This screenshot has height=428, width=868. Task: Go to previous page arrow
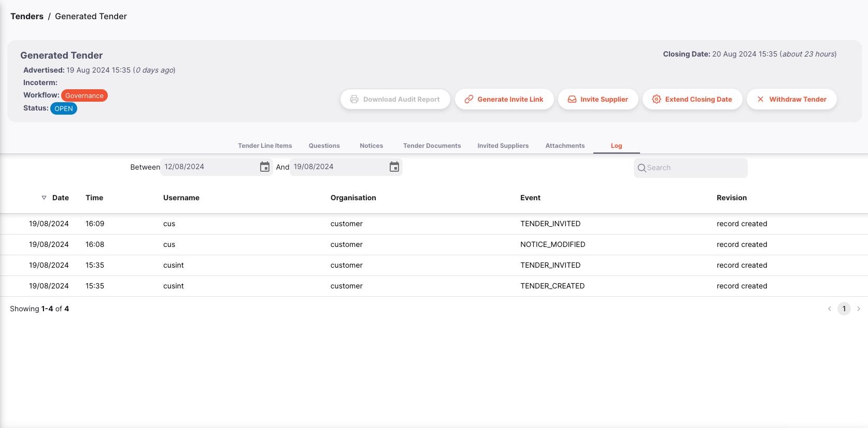(830, 309)
